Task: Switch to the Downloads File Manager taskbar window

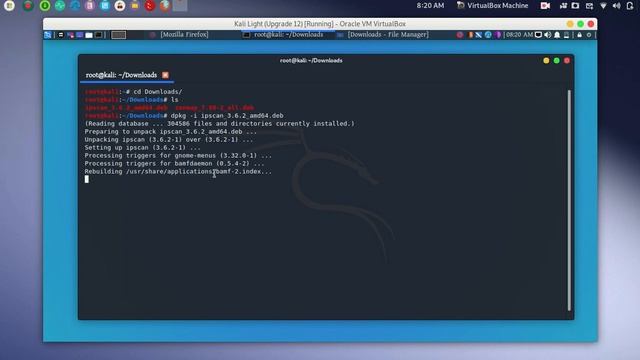Action: click(x=383, y=35)
